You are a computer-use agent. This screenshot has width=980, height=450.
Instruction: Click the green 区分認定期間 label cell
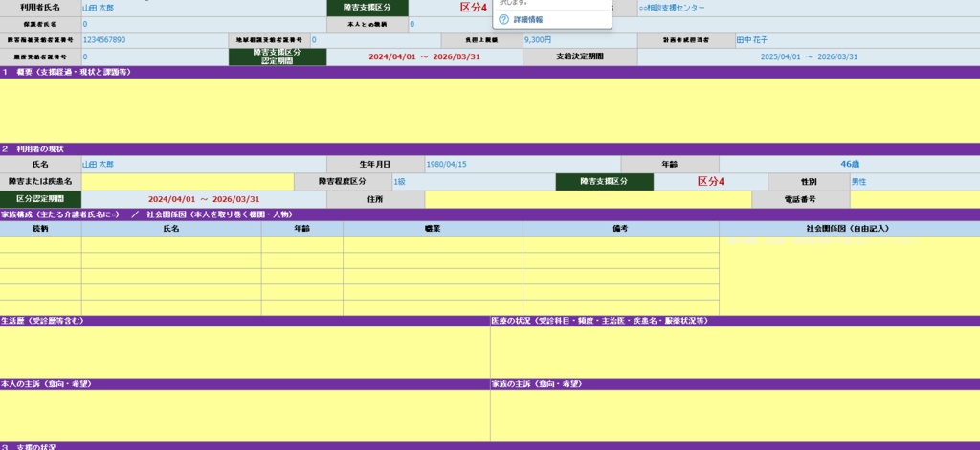tap(40, 200)
